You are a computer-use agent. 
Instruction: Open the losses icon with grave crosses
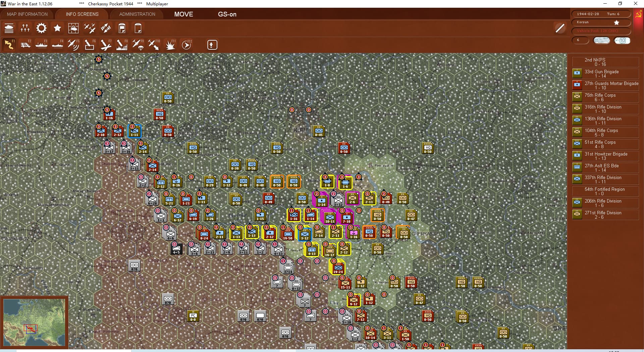(x=25, y=28)
